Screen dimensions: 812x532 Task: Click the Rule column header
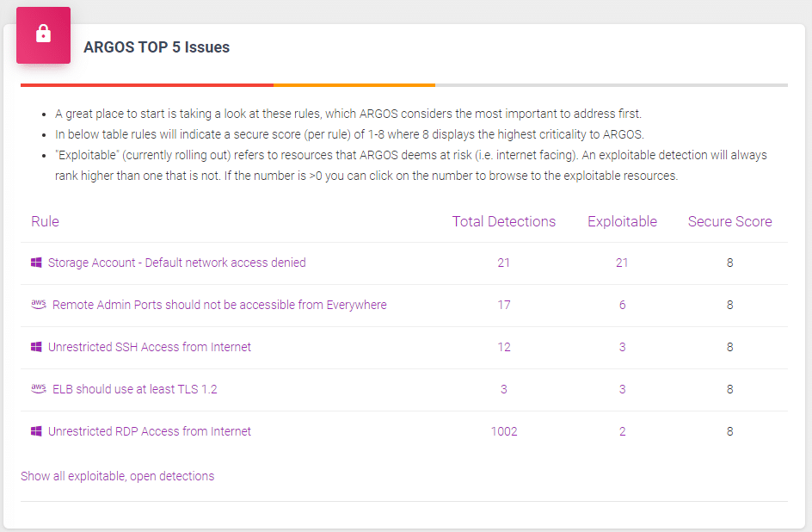coord(45,221)
